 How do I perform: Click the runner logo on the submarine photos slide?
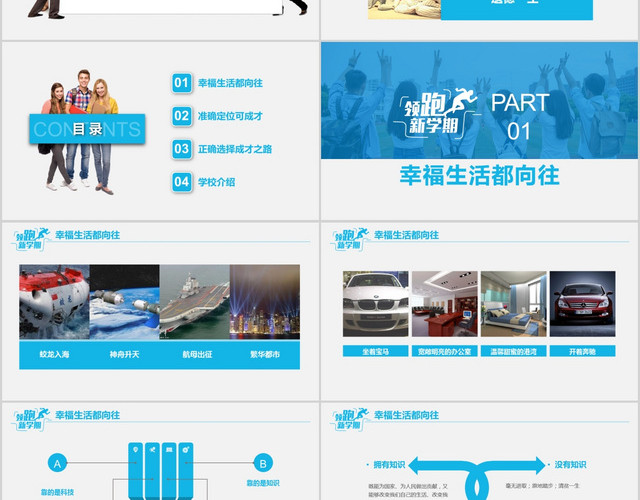point(31,239)
